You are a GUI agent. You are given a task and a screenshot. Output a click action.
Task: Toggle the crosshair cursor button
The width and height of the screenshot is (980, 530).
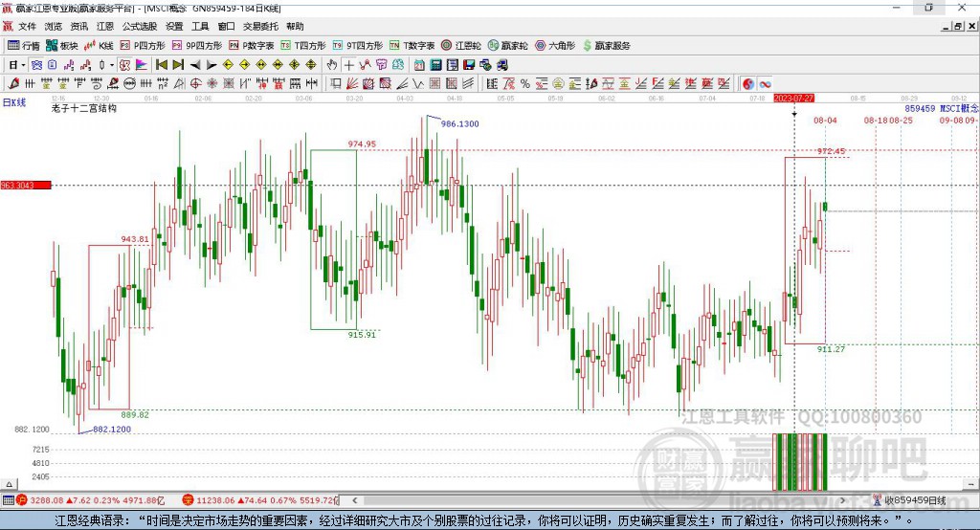point(349,65)
